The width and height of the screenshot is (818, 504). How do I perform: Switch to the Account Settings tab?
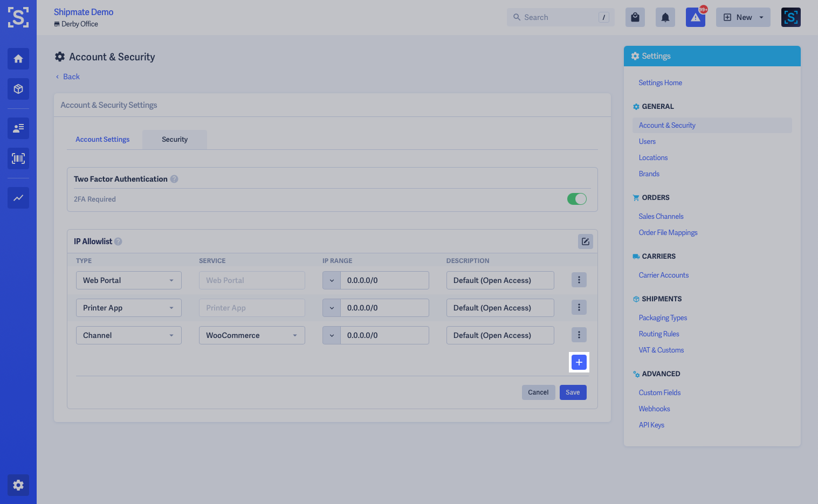tap(102, 140)
